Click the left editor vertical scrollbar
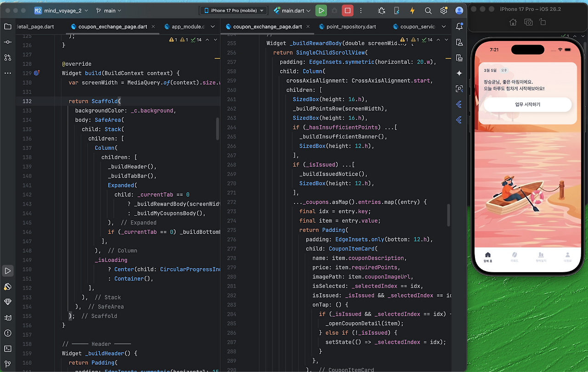 point(218,129)
